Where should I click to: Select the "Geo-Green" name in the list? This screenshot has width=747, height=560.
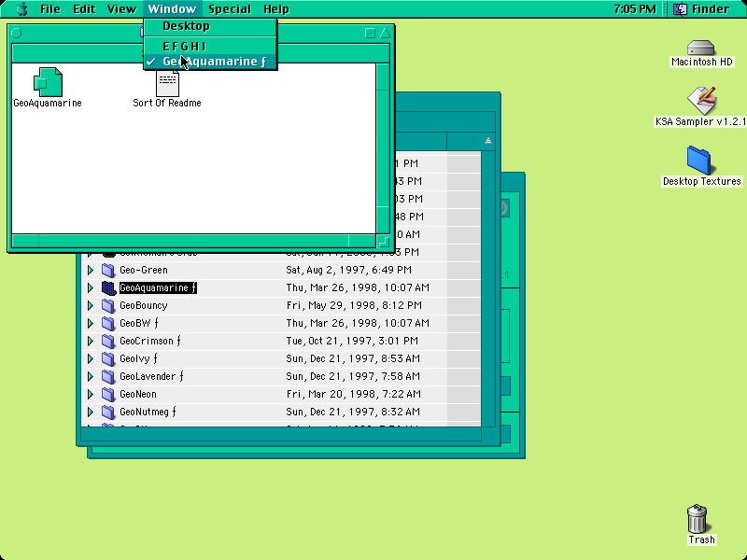click(x=144, y=270)
